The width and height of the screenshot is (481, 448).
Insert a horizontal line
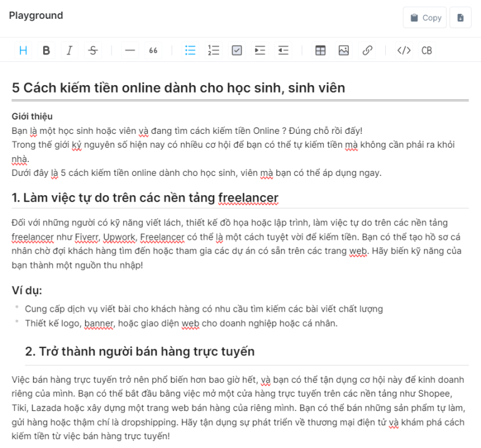click(x=130, y=50)
